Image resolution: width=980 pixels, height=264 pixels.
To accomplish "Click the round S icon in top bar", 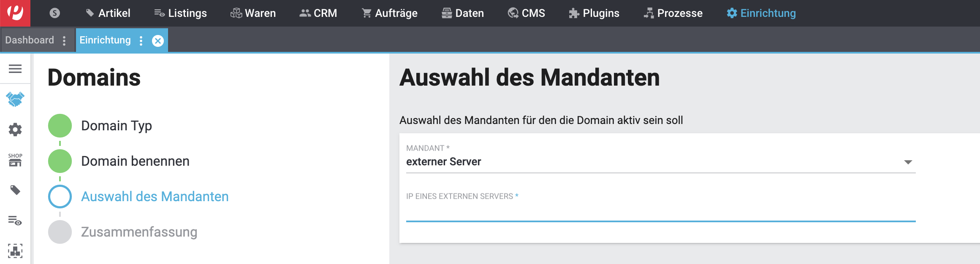I will 54,13.
